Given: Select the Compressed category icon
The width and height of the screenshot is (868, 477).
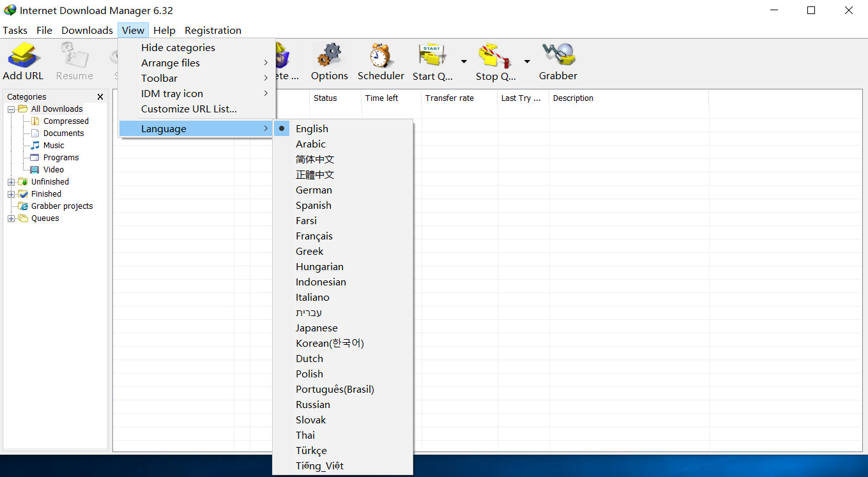Looking at the screenshot, I should (35, 121).
